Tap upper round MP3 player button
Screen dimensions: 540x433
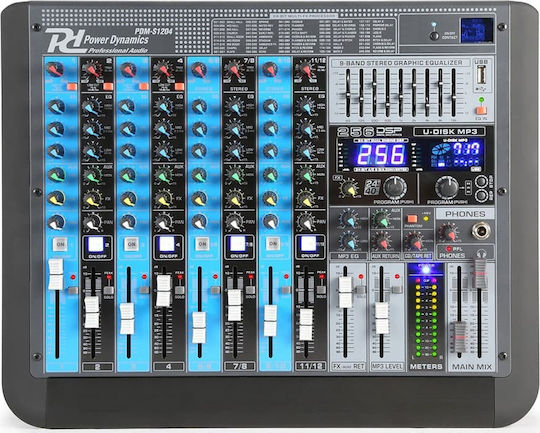click(x=481, y=181)
